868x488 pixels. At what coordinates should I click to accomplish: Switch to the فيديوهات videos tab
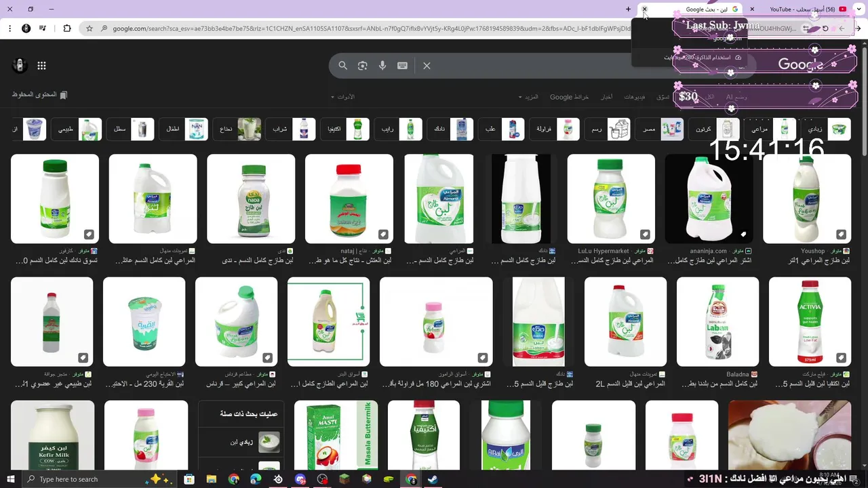pos(635,97)
